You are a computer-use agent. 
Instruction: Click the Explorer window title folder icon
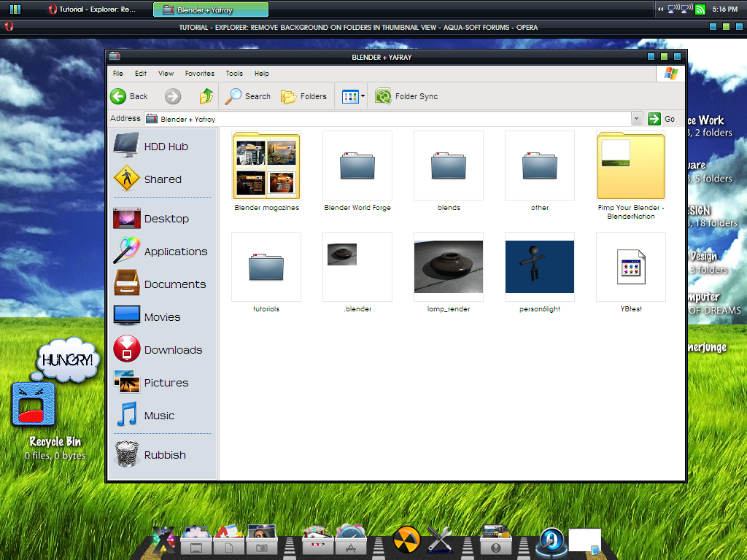click(x=114, y=57)
